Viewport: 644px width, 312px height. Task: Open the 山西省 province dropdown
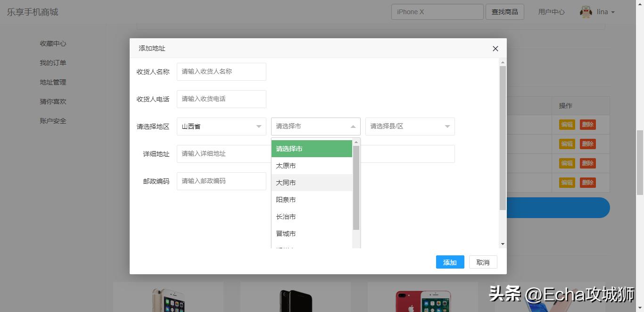(x=221, y=126)
